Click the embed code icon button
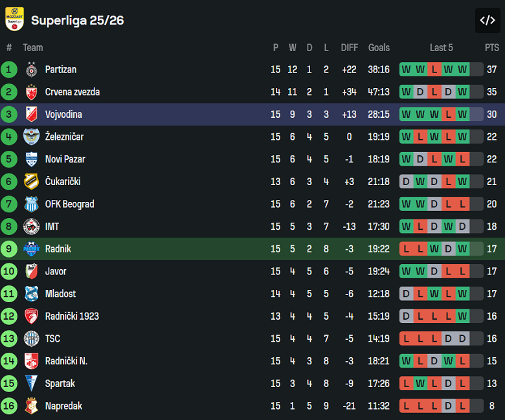The width and height of the screenshot is (505, 420). tap(488, 20)
